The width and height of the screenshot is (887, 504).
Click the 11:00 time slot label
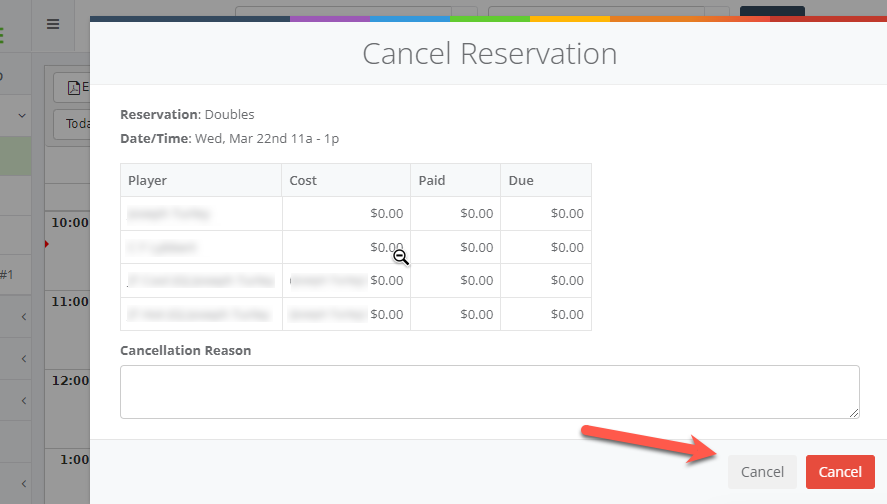68,301
